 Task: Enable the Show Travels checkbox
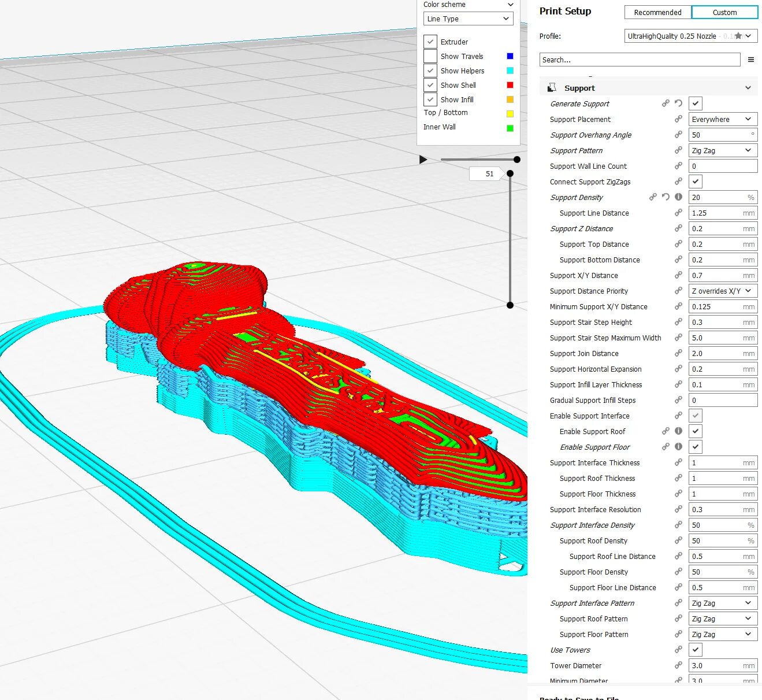430,56
